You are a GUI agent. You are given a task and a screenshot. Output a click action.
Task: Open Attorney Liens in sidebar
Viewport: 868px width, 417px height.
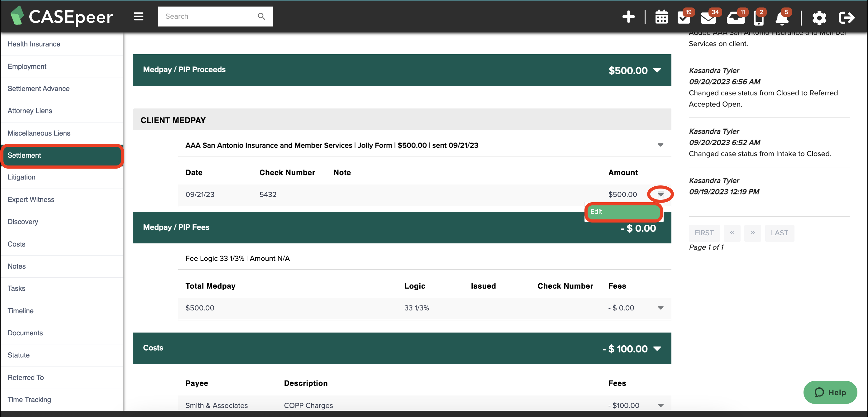(x=62, y=111)
